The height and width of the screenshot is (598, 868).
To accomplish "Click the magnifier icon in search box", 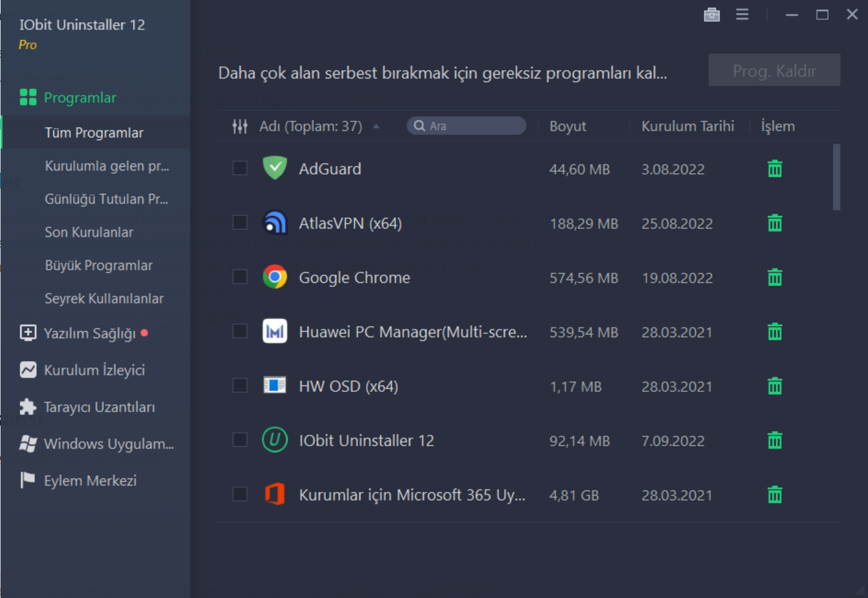I will point(419,126).
